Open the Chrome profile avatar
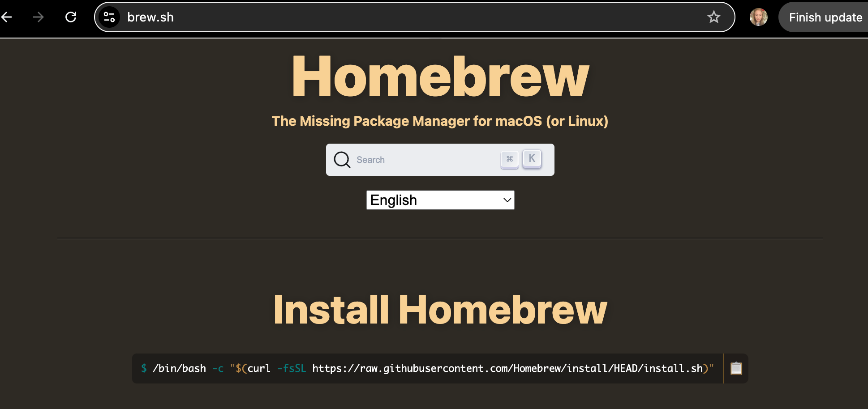The image size is (868, 409). coord(758,17)
